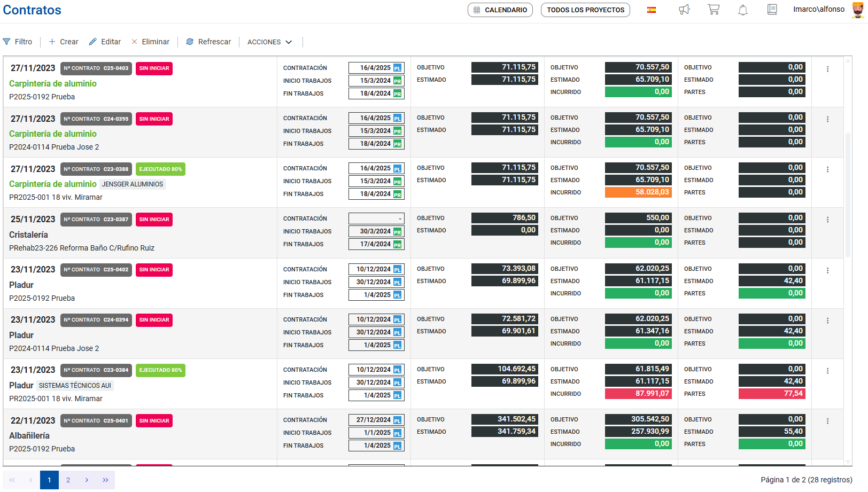Open three-dot menu for contract C23-0384
868x492 pixels.
827,371
